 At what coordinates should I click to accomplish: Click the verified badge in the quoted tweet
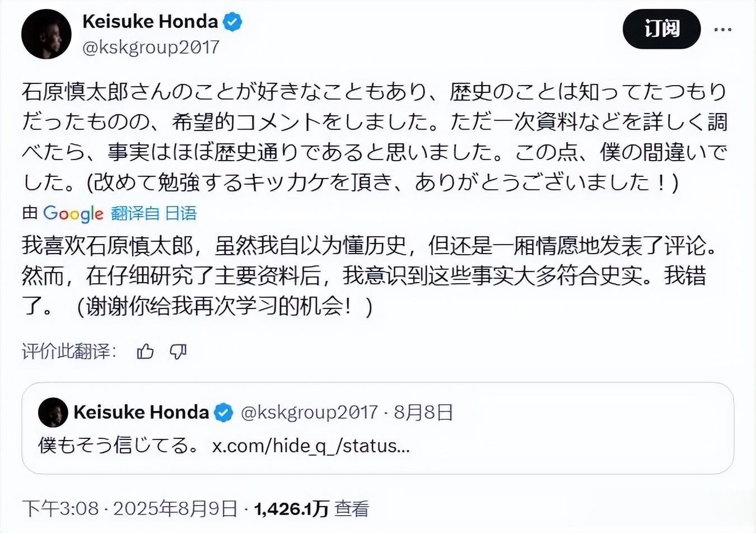coord(223,413)
